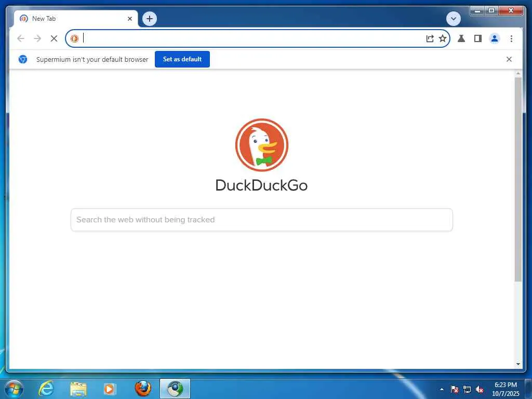532x399 pixels.
Task: Open the taskbar clock and date
Action: click(x=506, y=389)
